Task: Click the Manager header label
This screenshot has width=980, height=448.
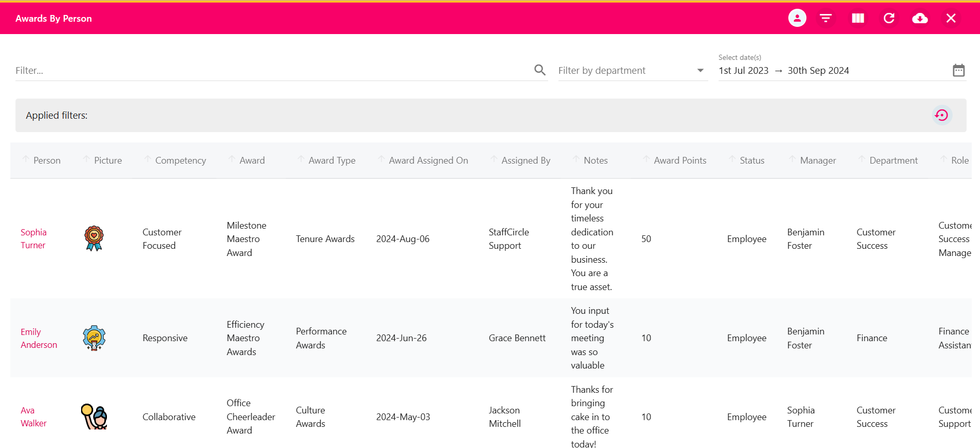Action: point(818,161)
